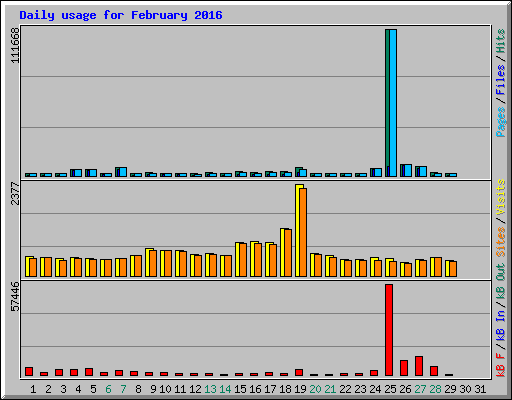Click the visits bar for day 18

pyautogui.click(x=286, y=253)
